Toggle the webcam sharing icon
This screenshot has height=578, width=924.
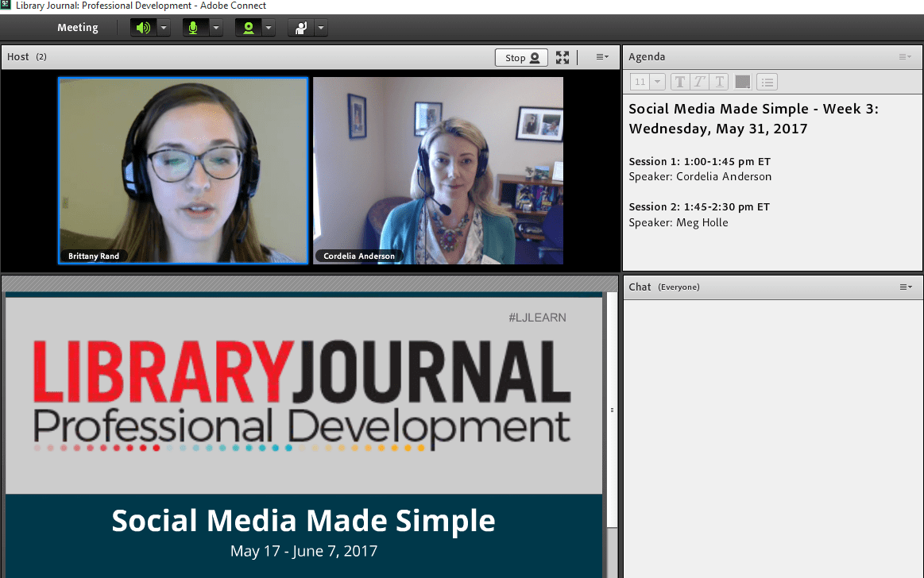click(x=248, y=28)
